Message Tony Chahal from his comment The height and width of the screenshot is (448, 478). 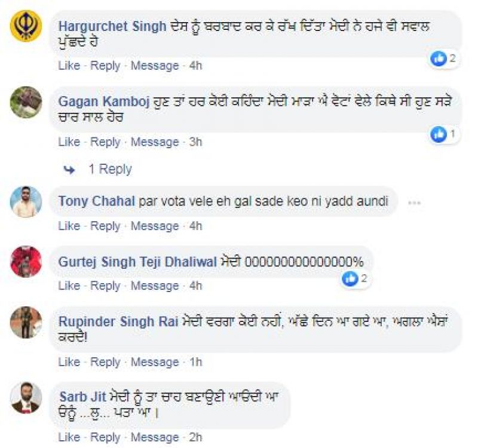[x=155, y=226]
